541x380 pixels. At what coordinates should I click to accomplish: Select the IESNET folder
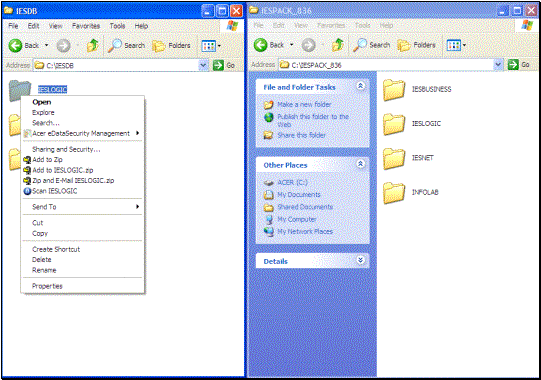coord(409,158)
